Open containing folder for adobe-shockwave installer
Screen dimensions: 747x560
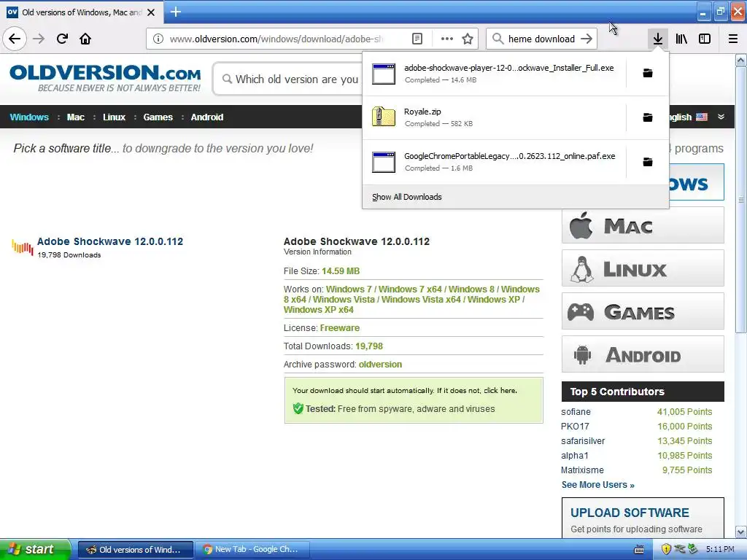coord(648,73)
